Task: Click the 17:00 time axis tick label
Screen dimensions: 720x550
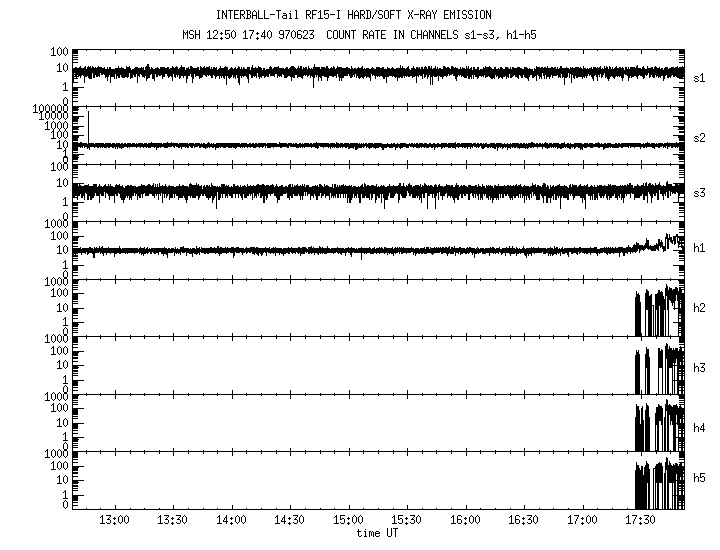Action: click(x=582, y=521)
